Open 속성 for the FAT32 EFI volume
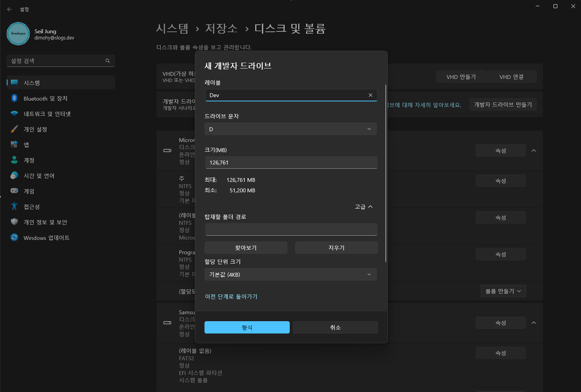Viewport: 581px width, 392px height. pyautogui.click(x=501, y=353)
